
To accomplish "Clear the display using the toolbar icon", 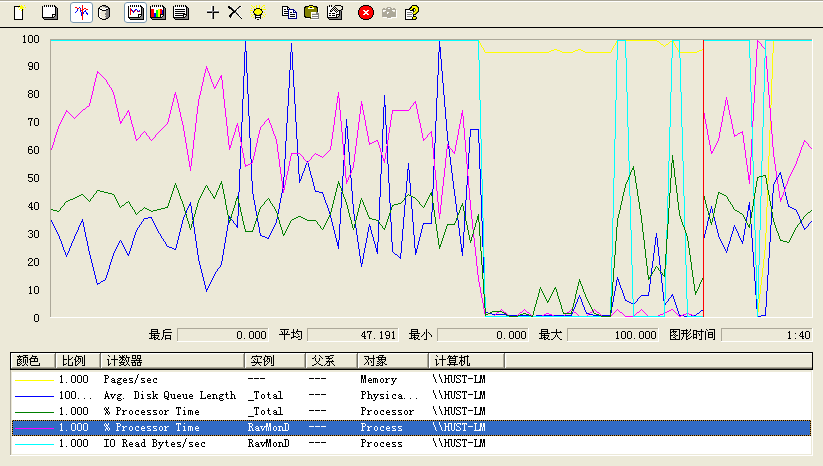I will [x=49, y=12].
